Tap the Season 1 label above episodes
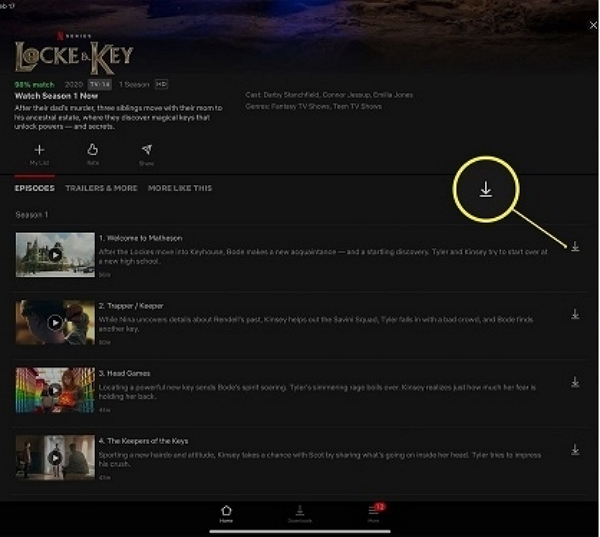This screenshot has height=537, width=600. (x=32, y=215)
